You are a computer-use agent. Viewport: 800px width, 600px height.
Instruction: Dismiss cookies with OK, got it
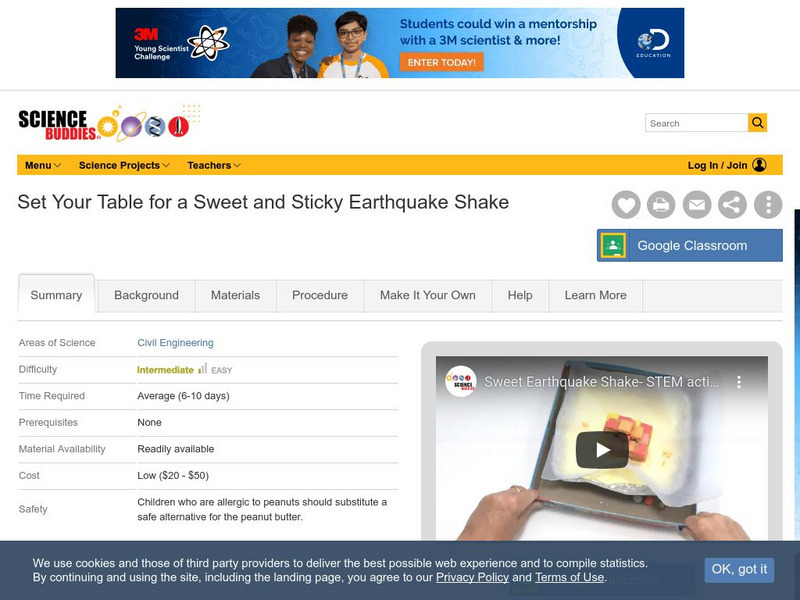[x=739, y=569]
